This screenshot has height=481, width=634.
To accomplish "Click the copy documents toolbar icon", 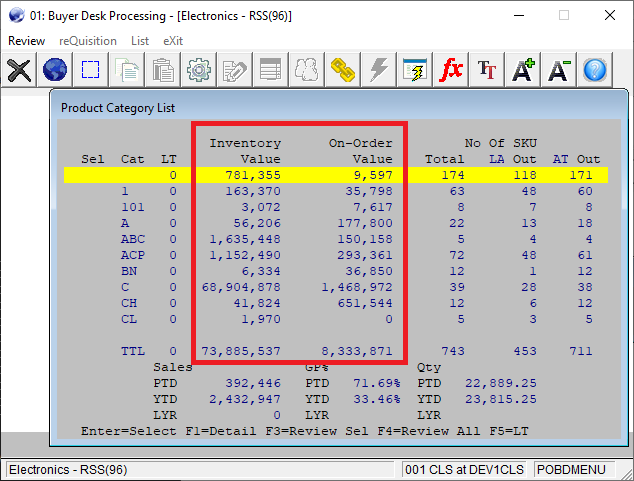I will pos(126,70).
